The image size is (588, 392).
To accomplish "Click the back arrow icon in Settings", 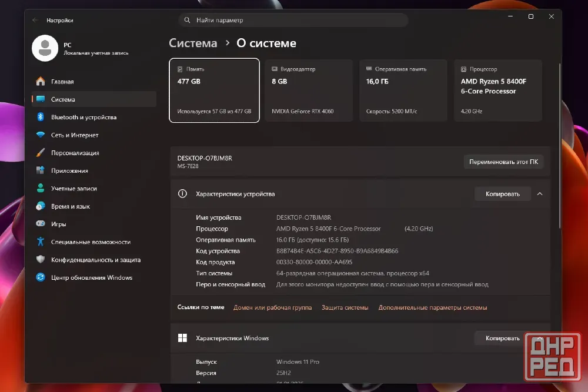I will [35, 20].
